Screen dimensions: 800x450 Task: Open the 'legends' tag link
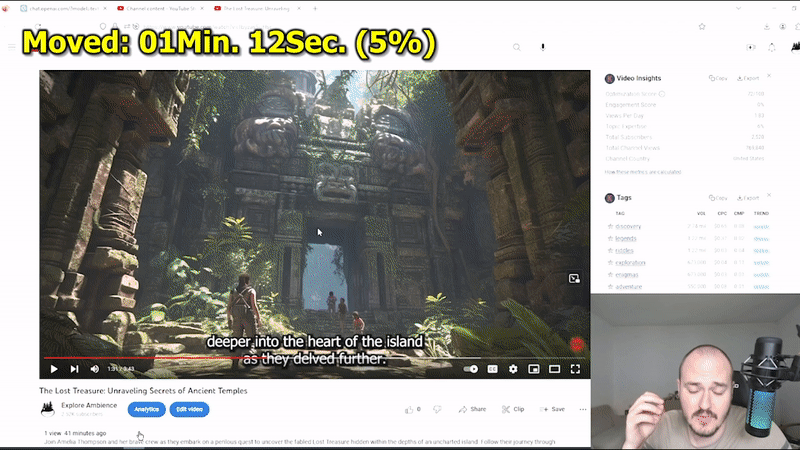pos(626,238)
